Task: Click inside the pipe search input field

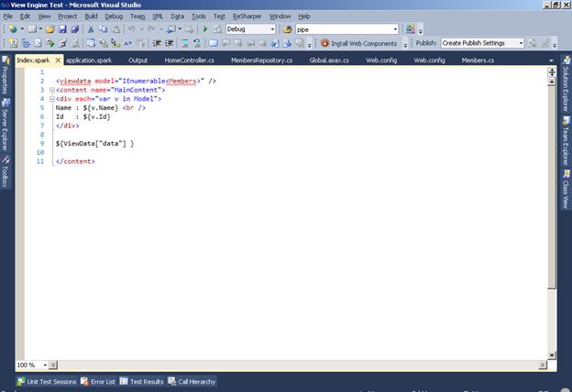Action: [344, 29]
